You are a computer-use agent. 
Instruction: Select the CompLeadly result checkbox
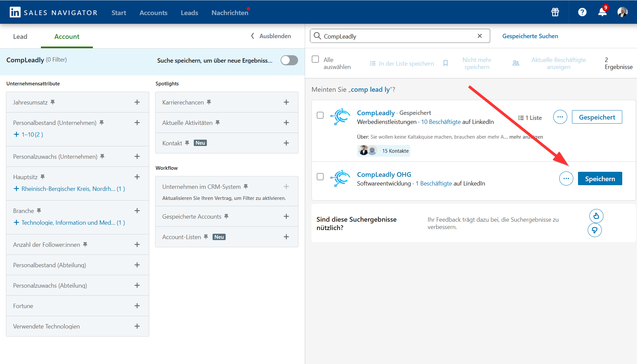[x=320, y=115]
